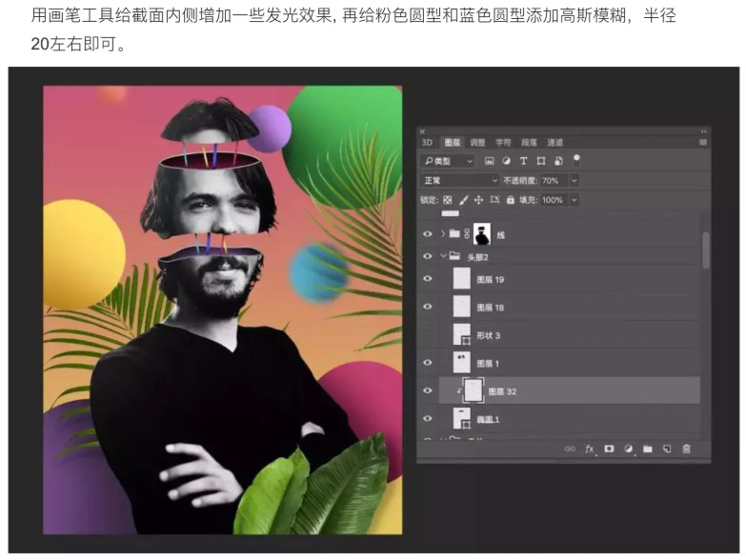Switch to the 段落 tab
Screen dimensions: 746x560
pyautogui.click(x=529, y=143)
